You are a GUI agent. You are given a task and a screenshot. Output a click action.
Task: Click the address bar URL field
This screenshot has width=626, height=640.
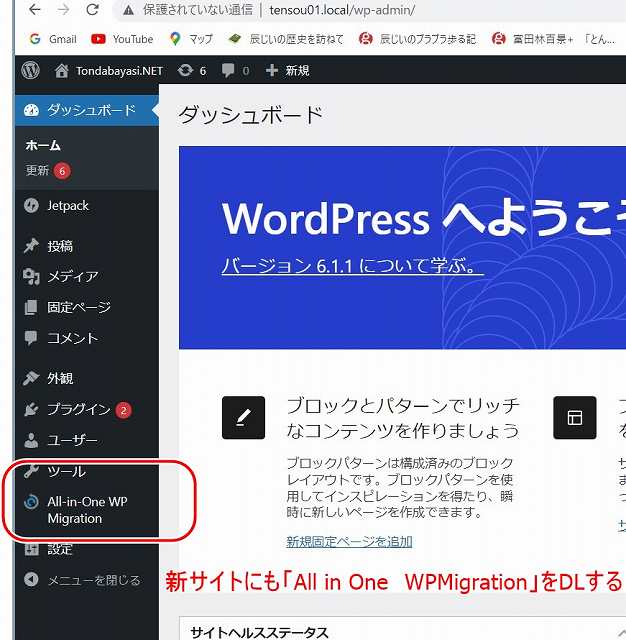[340, 11]
